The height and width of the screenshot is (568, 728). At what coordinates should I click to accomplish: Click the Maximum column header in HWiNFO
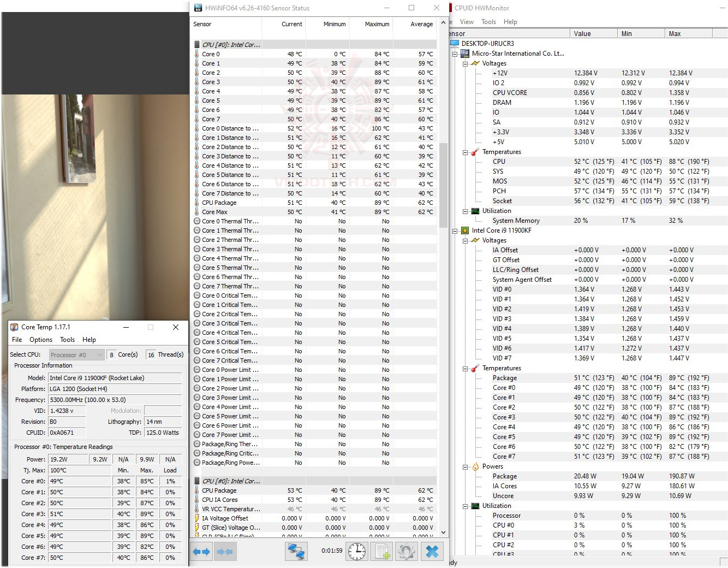click(x=371, y=24)
